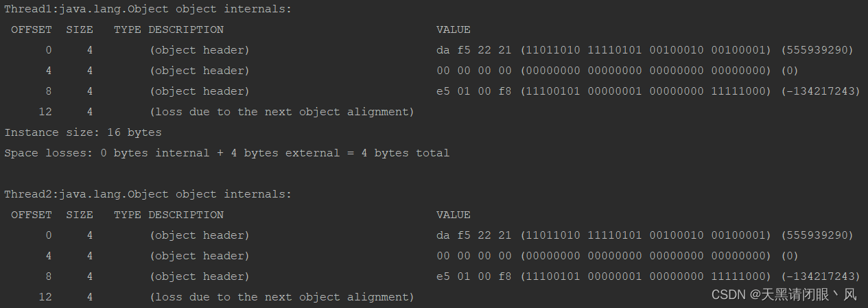Click the TYPE column header in Thread1 table
The height and width of the screenshot is (308, 868).
pyautogui.click(x=128, y=29)
